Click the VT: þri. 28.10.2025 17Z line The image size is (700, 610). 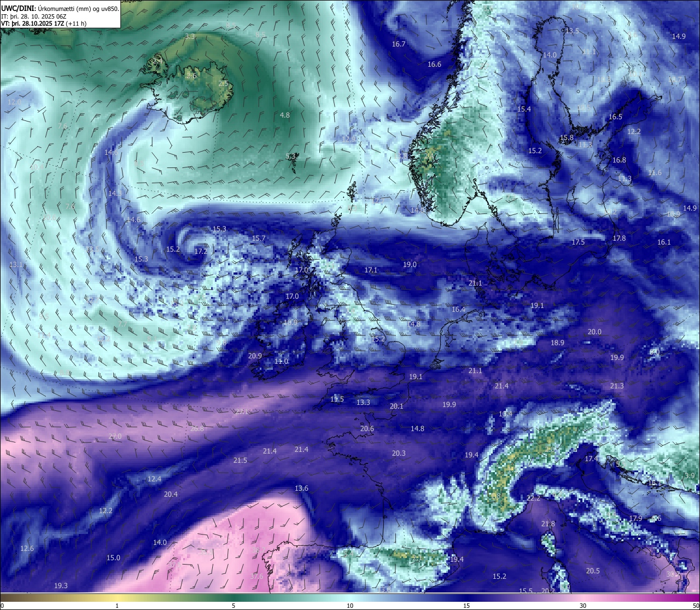(43, 24)
